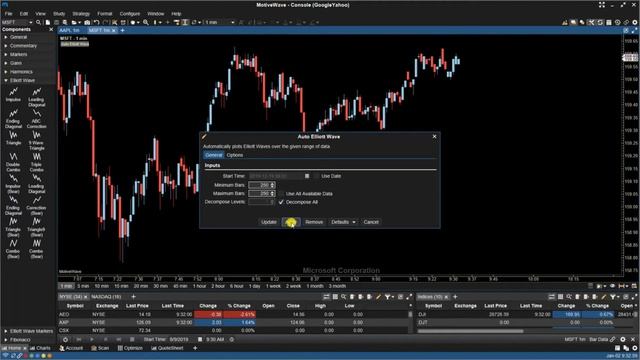Open the Charts bottom tab
The width and height of the screenshot is (640, 360).
pyautogui.click(x=40, y=348)
